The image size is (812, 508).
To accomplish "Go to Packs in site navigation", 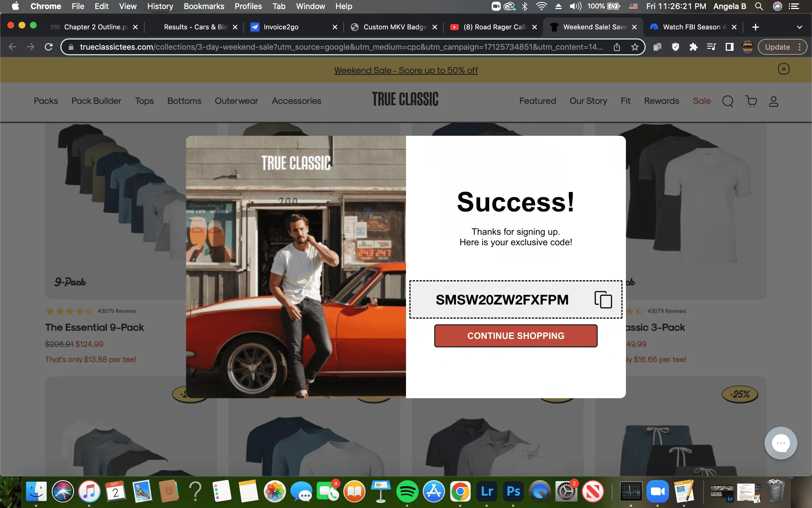I will tap(46, 101).
